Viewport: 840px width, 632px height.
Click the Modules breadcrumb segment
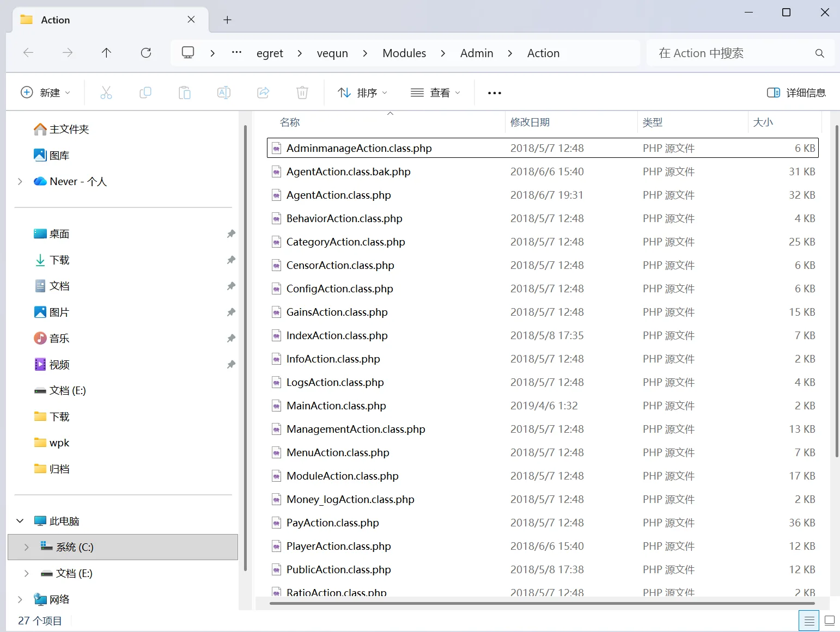click(x=404, y=53)
